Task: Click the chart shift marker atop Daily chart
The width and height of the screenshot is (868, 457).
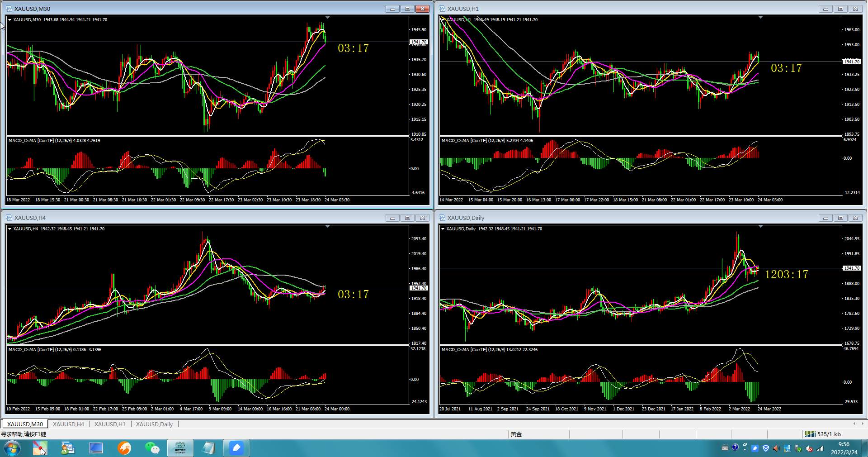Action: point(761,227)
